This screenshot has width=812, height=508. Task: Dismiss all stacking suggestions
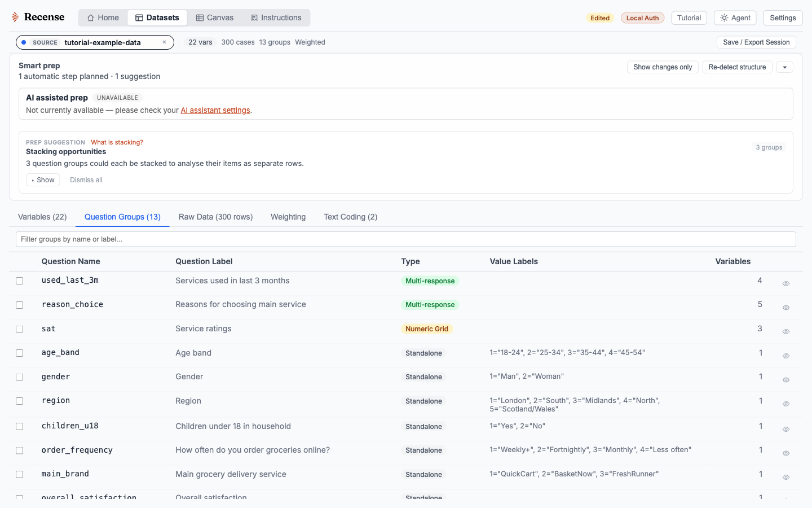coord(86,180)
